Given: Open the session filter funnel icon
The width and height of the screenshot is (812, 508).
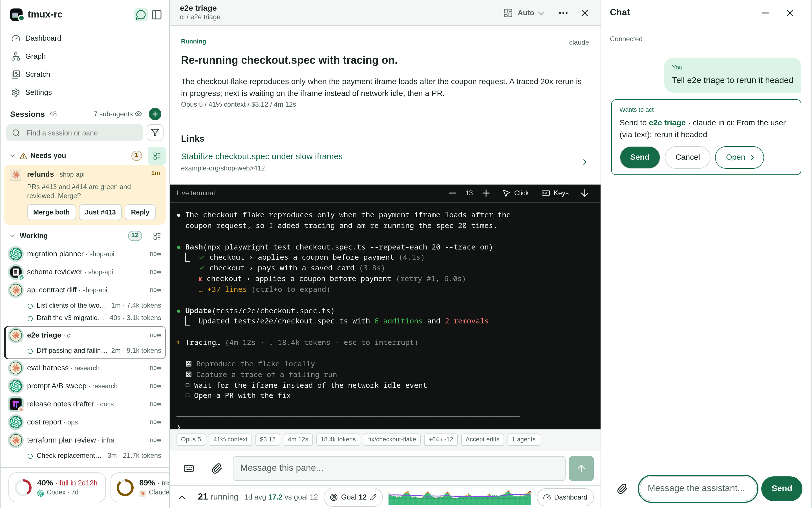Looking at the screenshot, I should (155, 133).
